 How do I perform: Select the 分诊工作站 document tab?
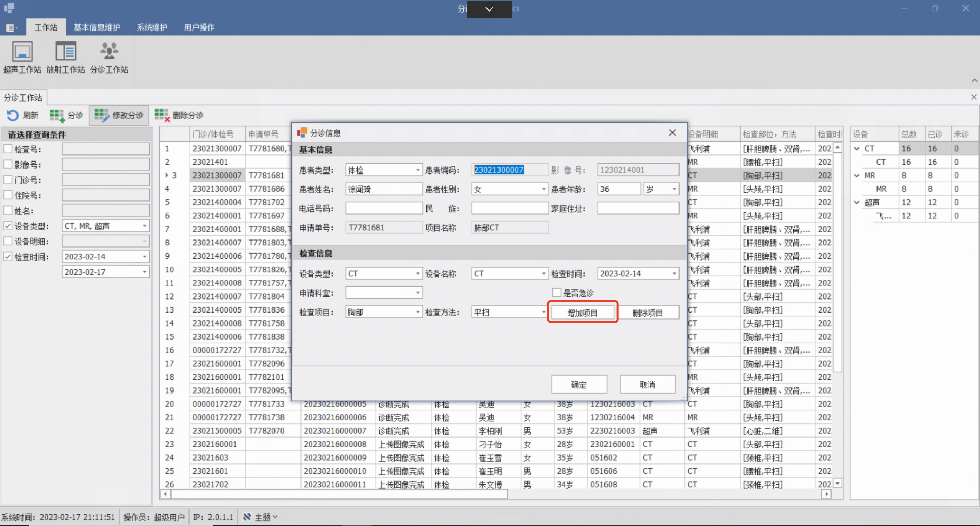click(23, 98)
